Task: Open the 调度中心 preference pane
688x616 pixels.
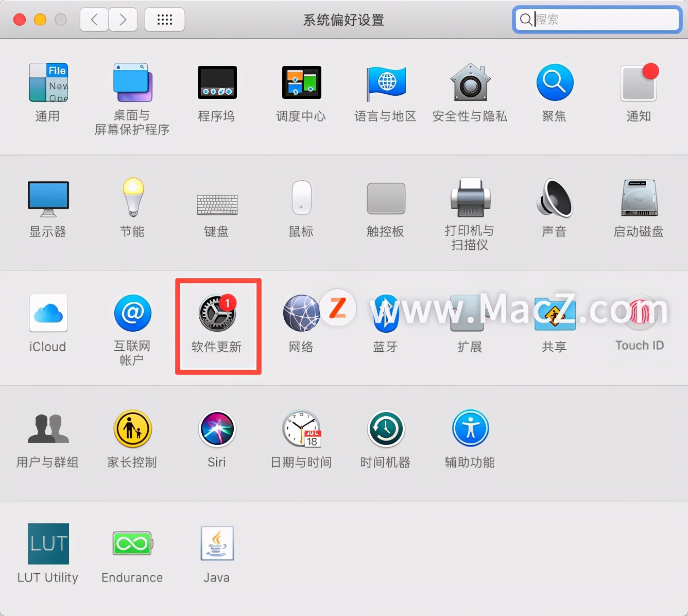Action: [x=301, y=83]
